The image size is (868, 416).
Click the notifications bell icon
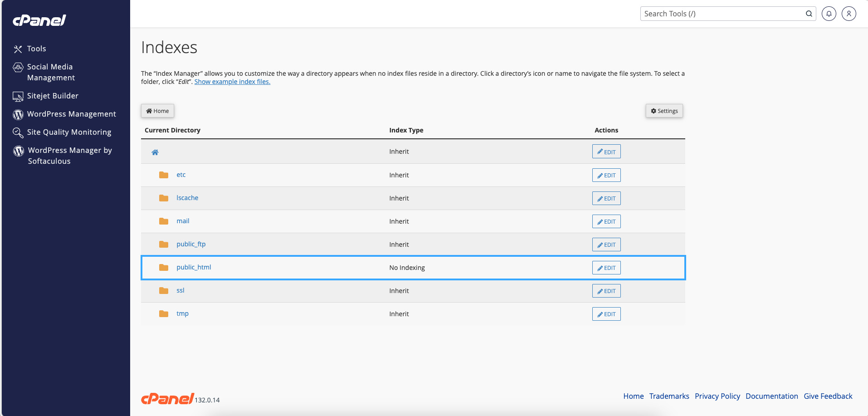(x=829, y=14)
